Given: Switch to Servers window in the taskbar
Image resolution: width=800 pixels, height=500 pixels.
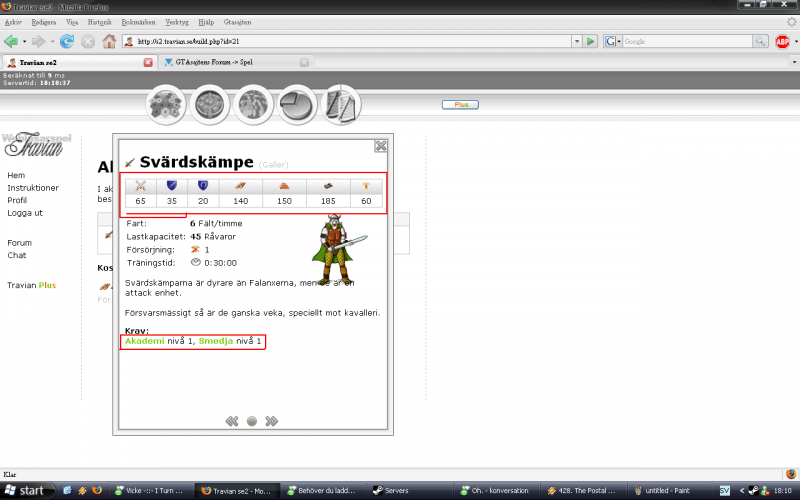Looking at the screenshot, I should pos(409,490).
